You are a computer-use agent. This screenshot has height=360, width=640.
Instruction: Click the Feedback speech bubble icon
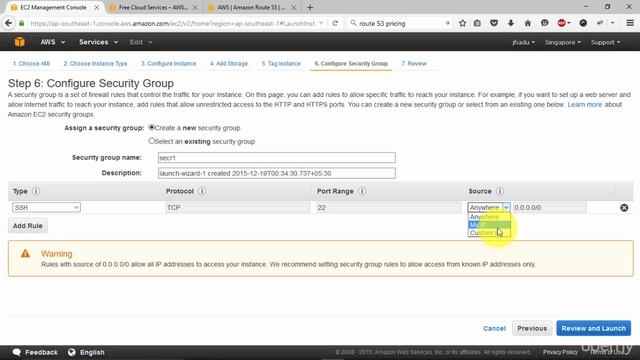(x=17, y=352)
